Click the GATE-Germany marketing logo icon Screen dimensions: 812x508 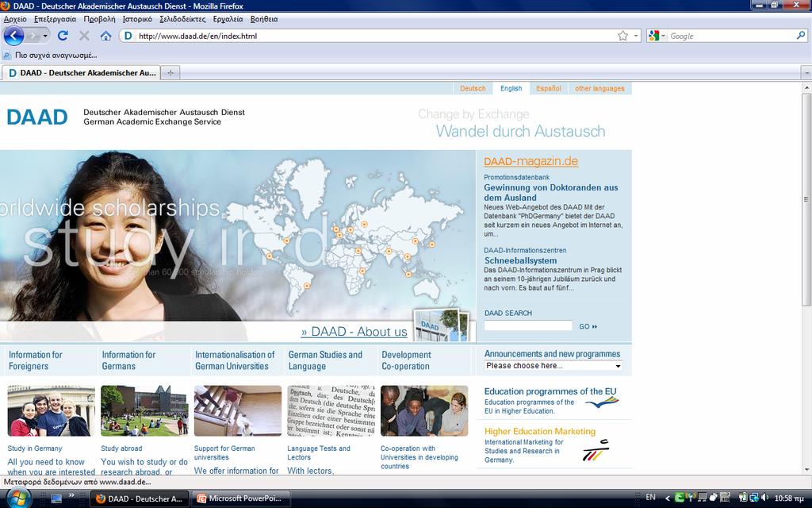tap(596, 451)
